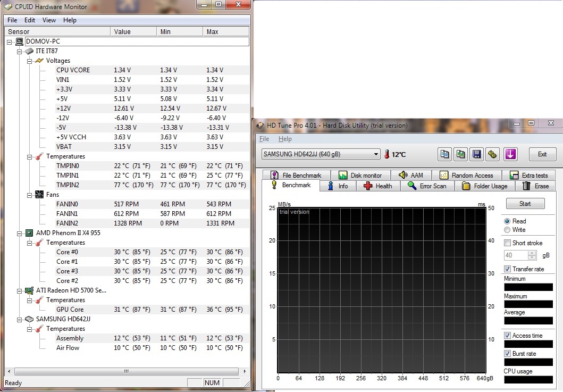Screen dimensions: 563x392
Task: Collapse the AMD Phenom II X4 955 node
Action: 20,233
